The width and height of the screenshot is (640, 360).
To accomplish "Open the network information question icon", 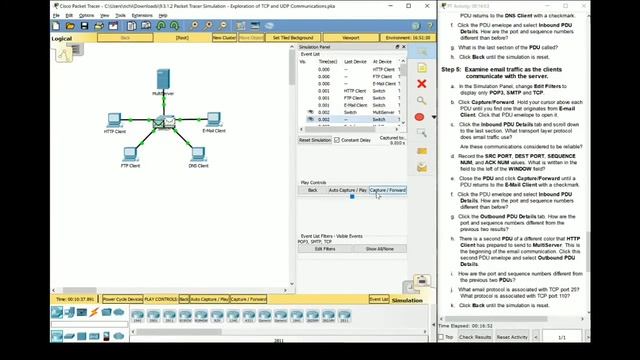I will (x=416, y=26).
